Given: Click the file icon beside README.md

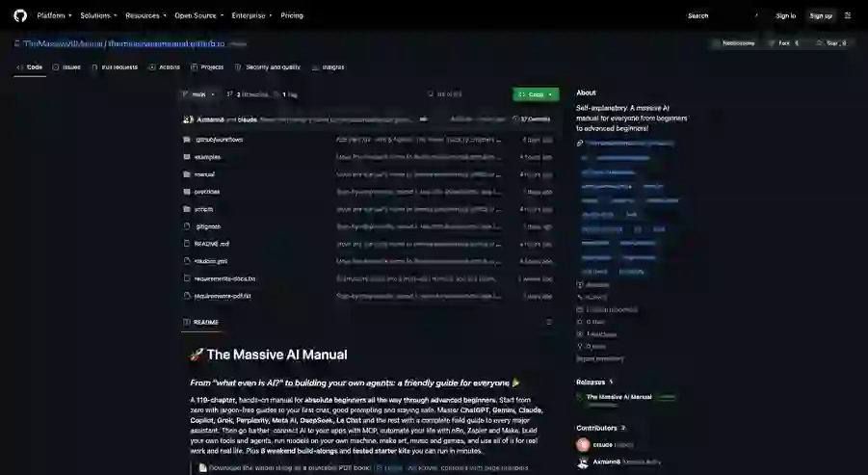Looking at the screenshot, I should tap(187, 243).
